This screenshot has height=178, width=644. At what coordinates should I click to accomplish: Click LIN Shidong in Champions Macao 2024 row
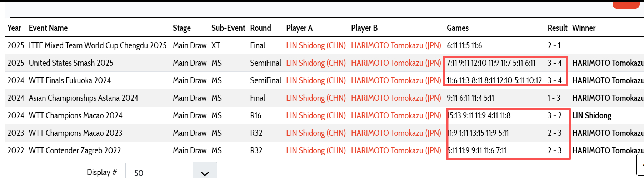pyautogui.click(x=316, y=115)
